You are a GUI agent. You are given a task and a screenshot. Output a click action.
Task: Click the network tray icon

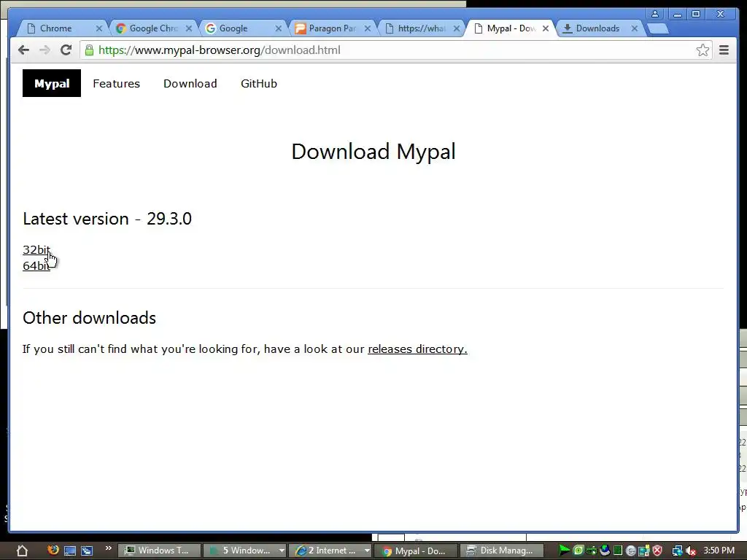[677, 551]
